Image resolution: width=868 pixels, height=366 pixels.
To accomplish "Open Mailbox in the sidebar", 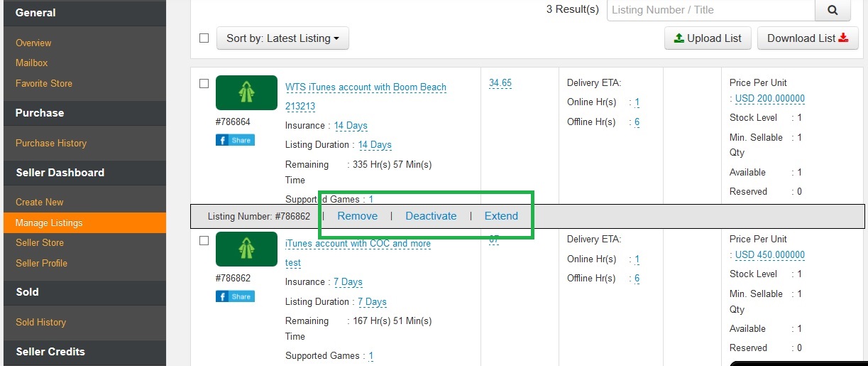I will 32,63.
